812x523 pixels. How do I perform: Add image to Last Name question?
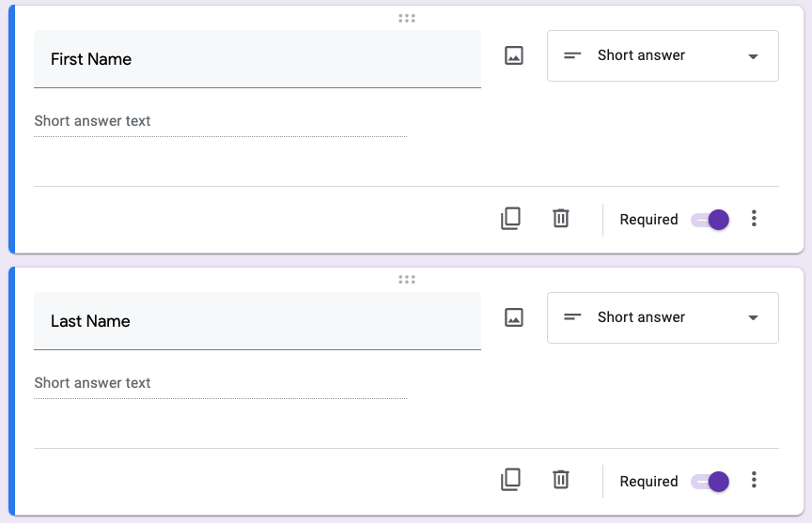pyautogui.click(x=513, y=317)
